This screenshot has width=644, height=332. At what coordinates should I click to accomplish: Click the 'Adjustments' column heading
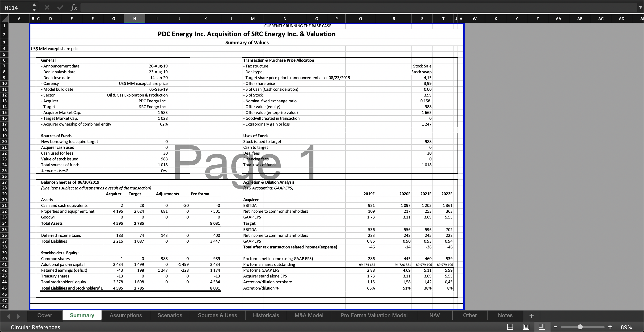click(x=167, y=194)
